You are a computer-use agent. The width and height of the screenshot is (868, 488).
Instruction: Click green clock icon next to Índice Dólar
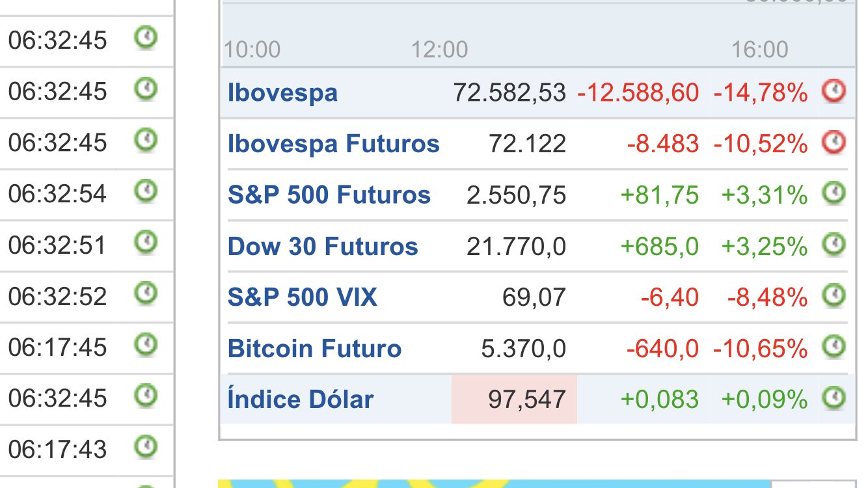[834, 397]
